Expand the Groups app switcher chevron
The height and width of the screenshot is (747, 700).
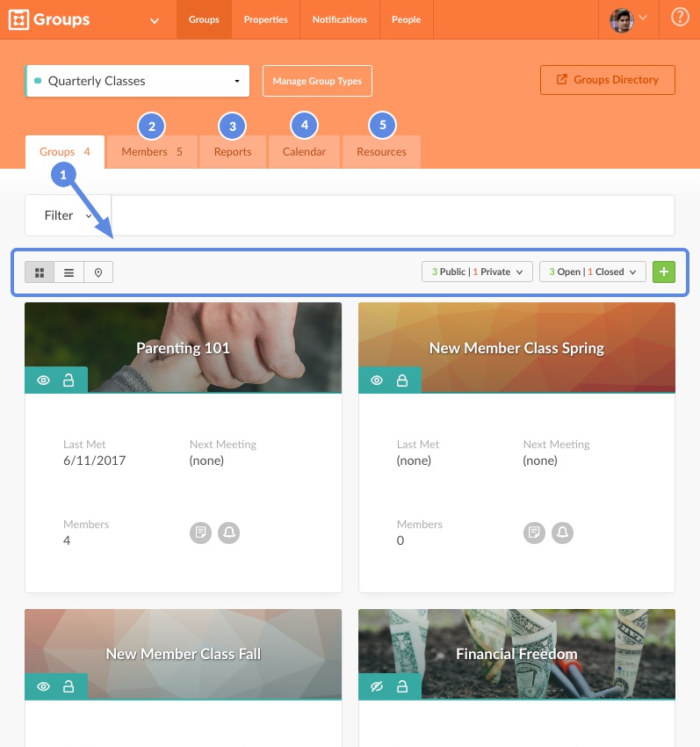pos(155,20)
